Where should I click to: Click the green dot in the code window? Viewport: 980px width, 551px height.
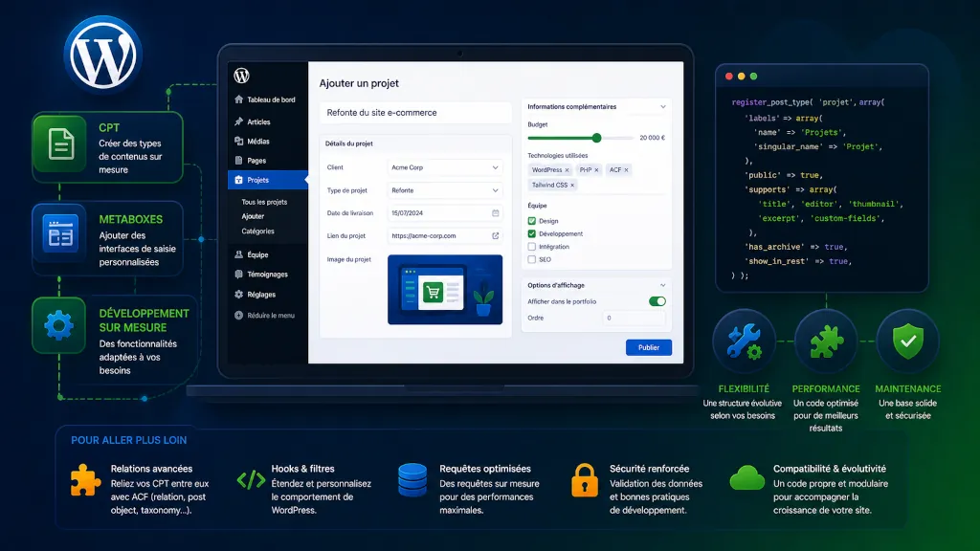pos(754,77)
